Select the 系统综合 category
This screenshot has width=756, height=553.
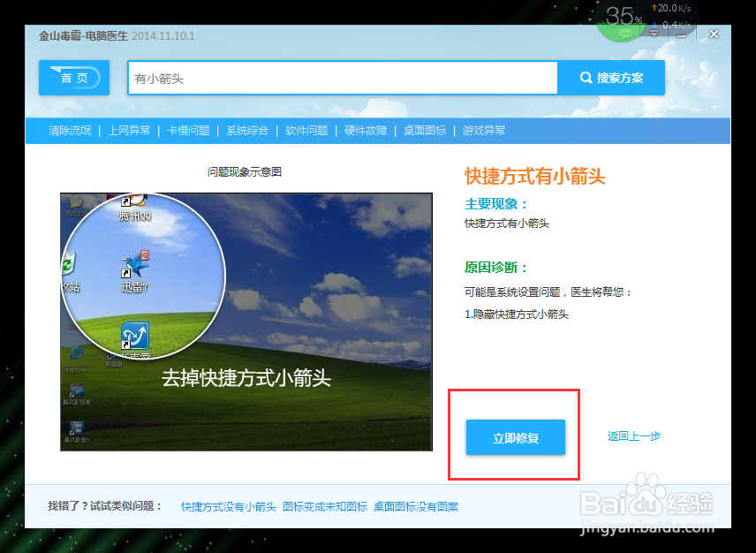click(247, 131)
